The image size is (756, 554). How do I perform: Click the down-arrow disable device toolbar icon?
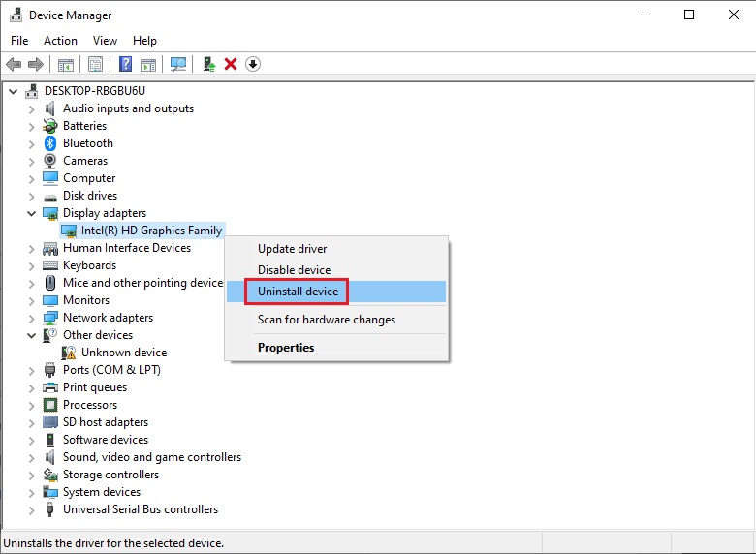click(253, 64)
